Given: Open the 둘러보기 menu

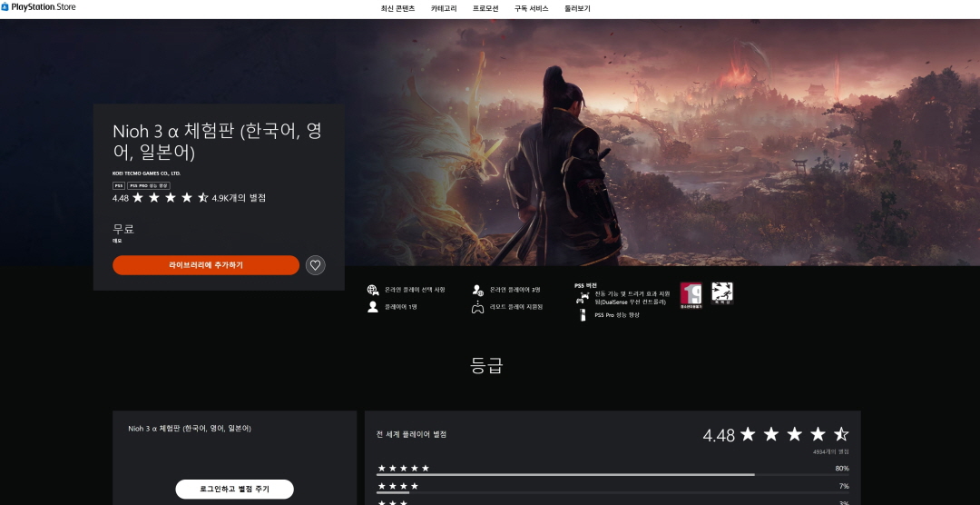Looking at the screenshot, I should click(x=577, y=9).
